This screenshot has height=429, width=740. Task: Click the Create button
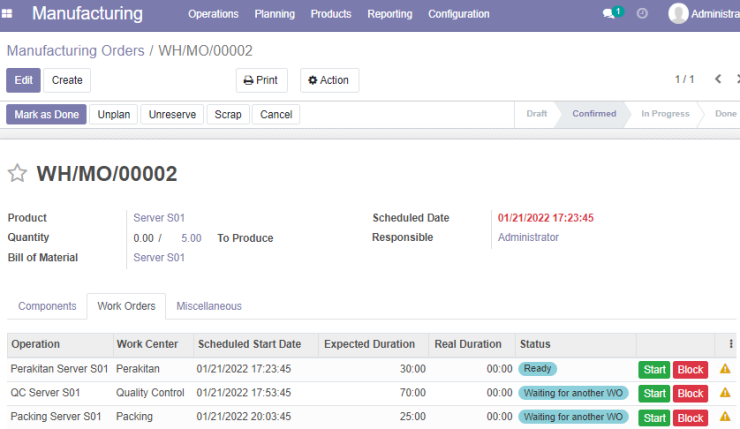(67, 80)
